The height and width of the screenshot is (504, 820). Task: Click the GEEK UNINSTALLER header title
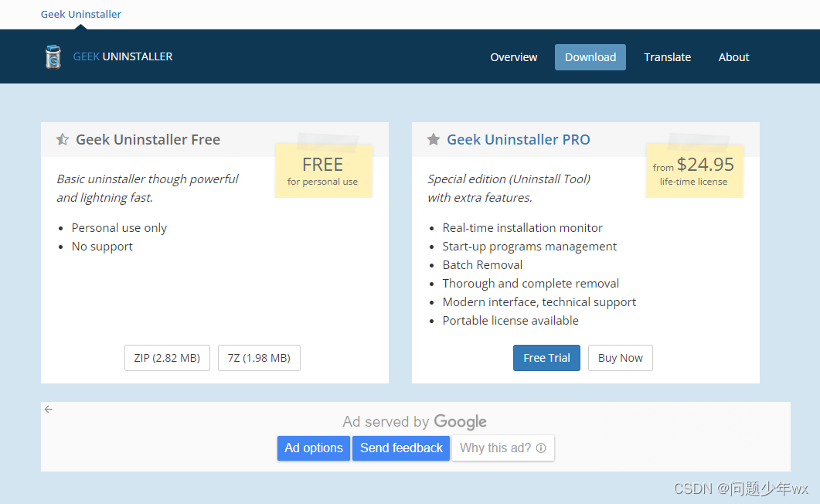click(x=123, y=56)
